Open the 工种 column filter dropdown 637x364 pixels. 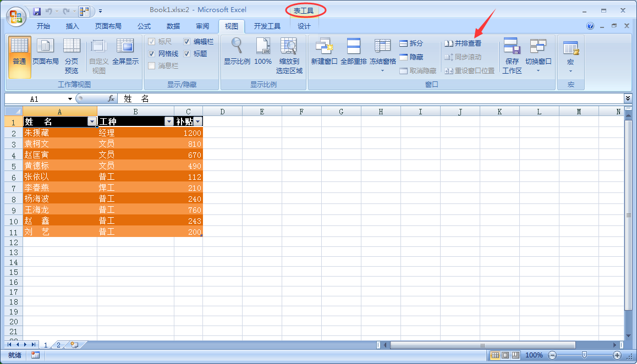[x=168, y=121]
